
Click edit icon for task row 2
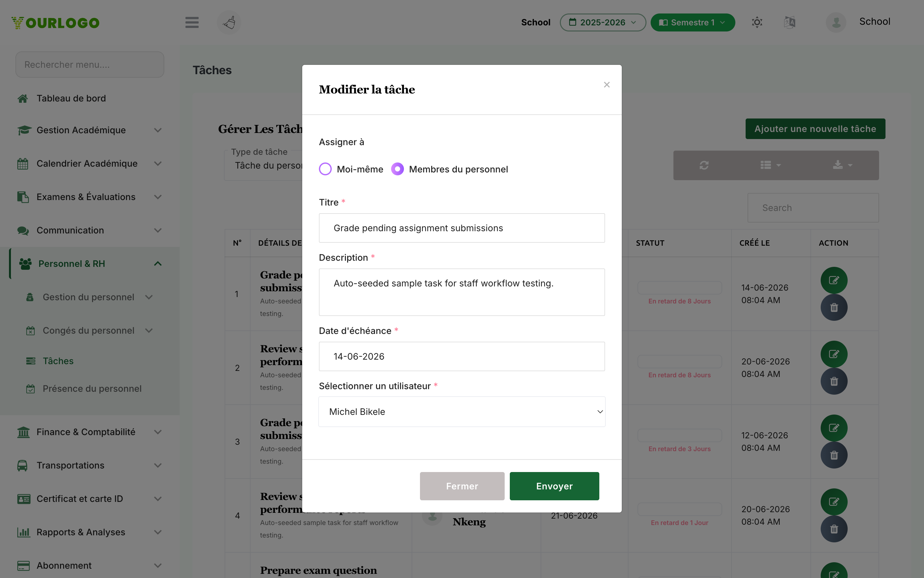834,354
